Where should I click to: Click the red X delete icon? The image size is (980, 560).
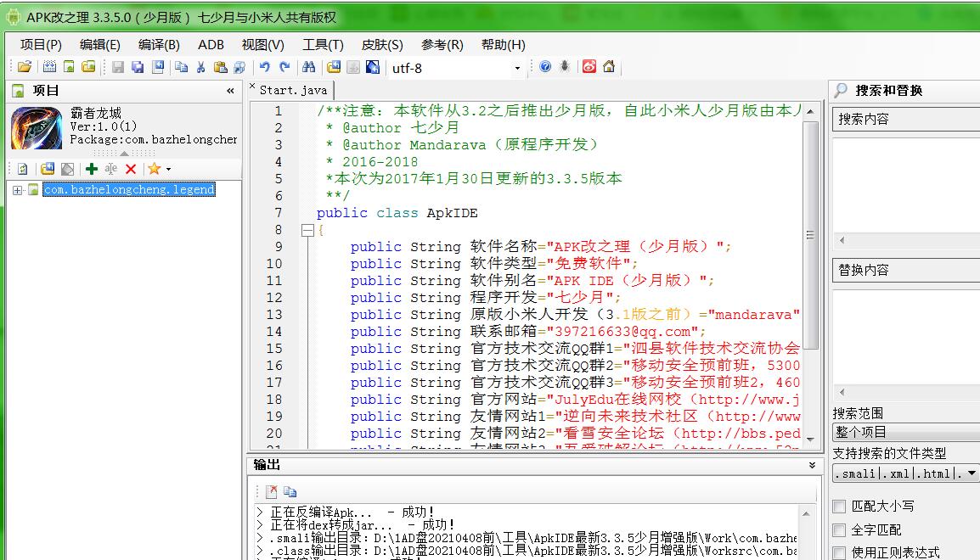[x=131, y=169]
